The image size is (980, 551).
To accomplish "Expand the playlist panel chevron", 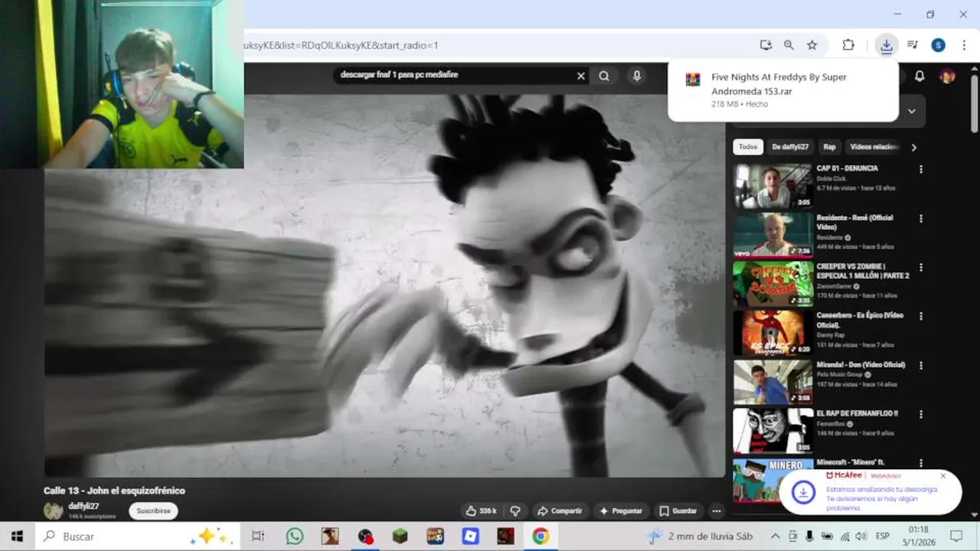I will 912,111.
